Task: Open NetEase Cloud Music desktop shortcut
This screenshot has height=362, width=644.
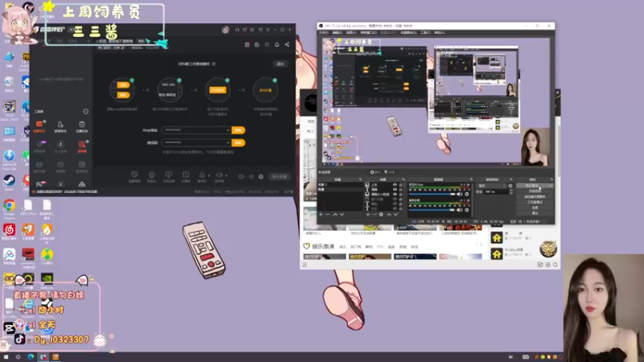Action: pyautogui.click(x=9, y=232)
